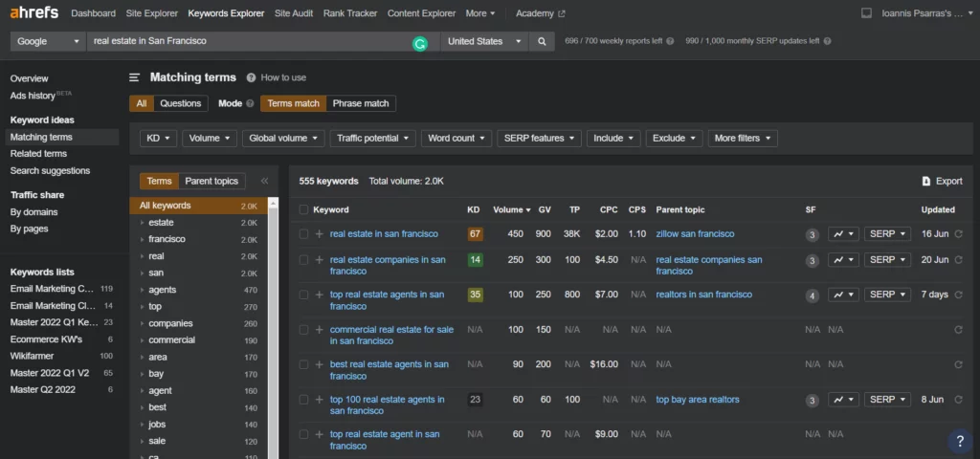This screenshot has width=980, height=459.
Task: Open the 'top bay area realtors' link
Action: coord(698,400)
